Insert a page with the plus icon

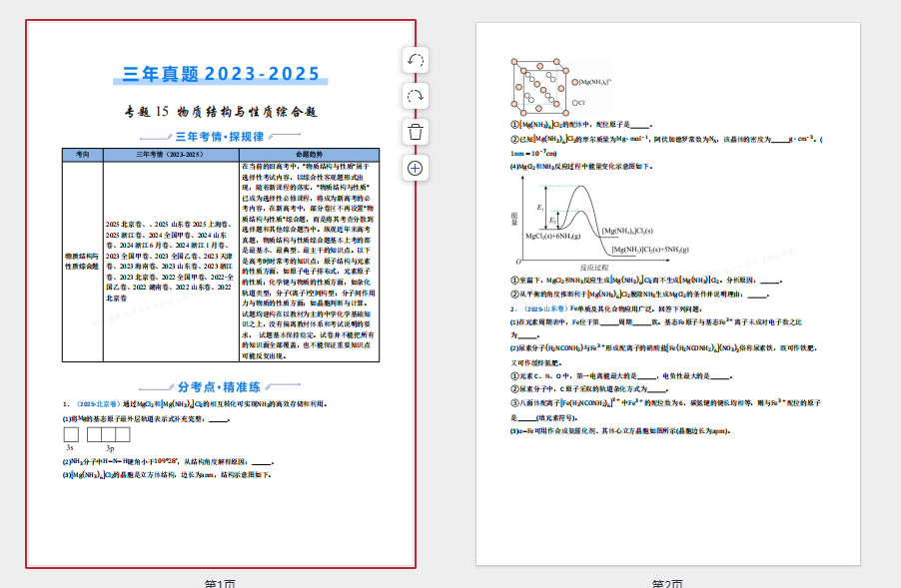click(x=417, y=168)
